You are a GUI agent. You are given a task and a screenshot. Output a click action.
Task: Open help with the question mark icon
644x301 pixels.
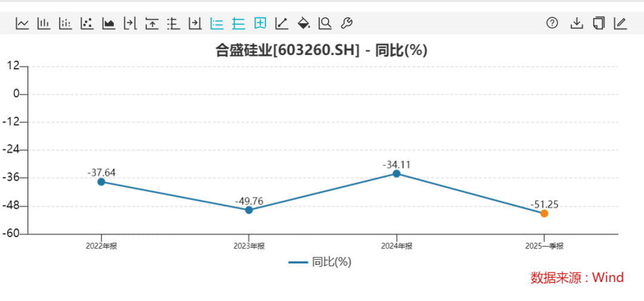coord(552,23)
